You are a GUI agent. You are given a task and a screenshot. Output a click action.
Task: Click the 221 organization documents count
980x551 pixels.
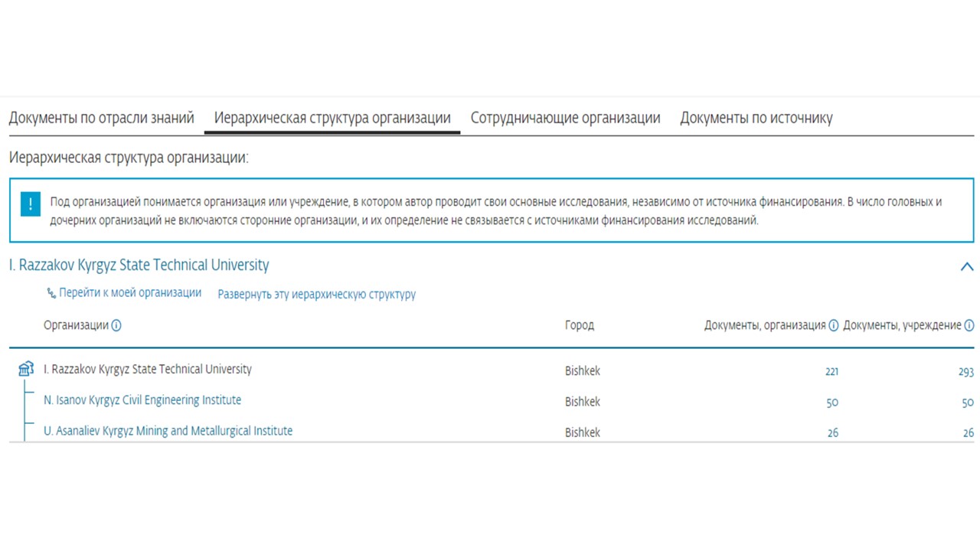[831, 372]
